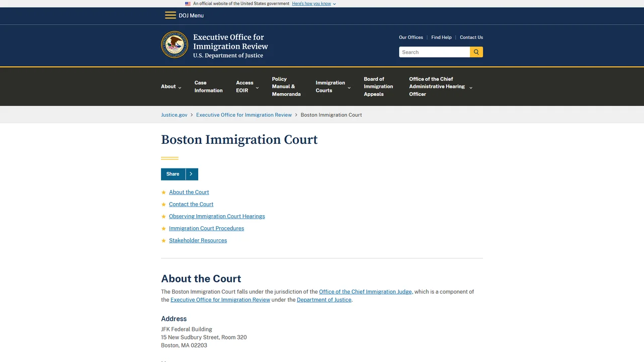Expand Office of the Chief Administrative Hearing Officer menu

(x=441, y=86)
